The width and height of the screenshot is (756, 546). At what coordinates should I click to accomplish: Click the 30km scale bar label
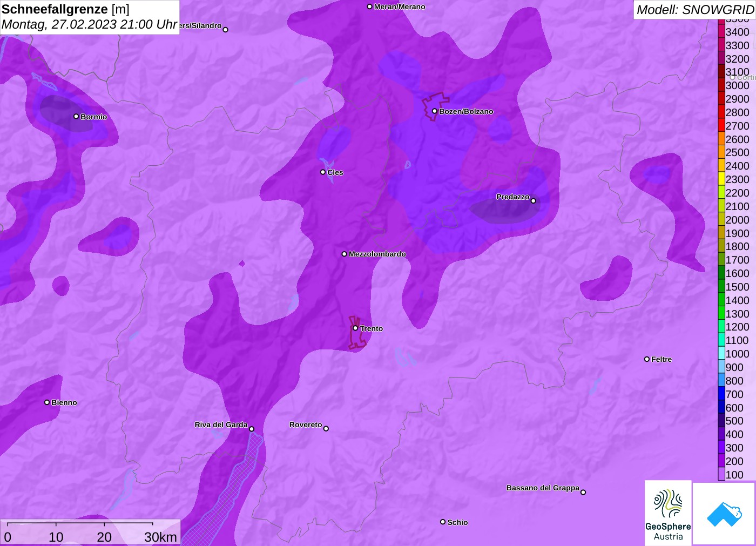click(x=160, y=537)
